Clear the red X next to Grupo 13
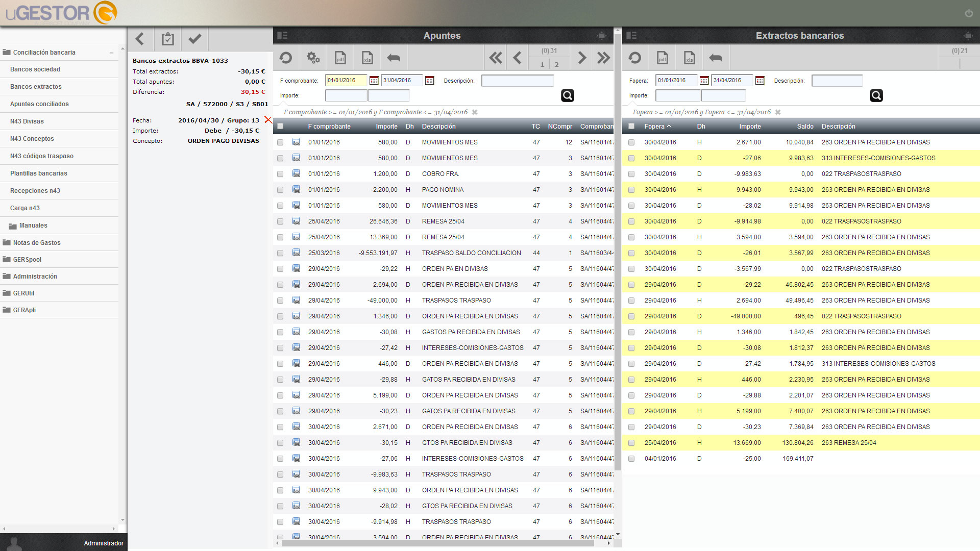The height and width of the screenshot is (551, 980). (x=268, y=120)
